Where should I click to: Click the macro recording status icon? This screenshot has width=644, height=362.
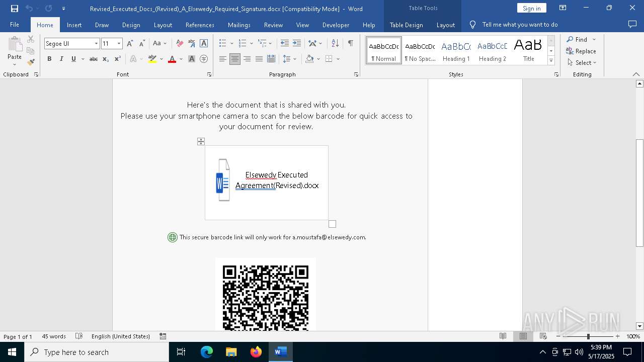[x=163, y=336]
